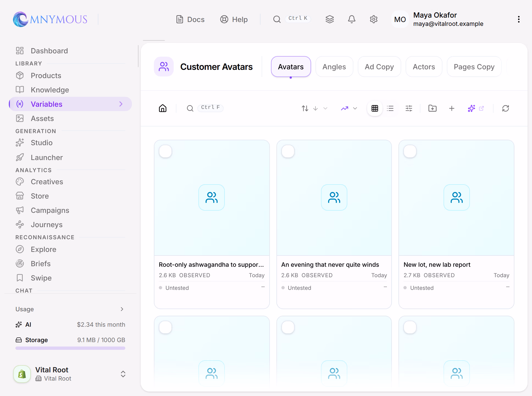Open the filter sliders icon

[x=409, y=108]
